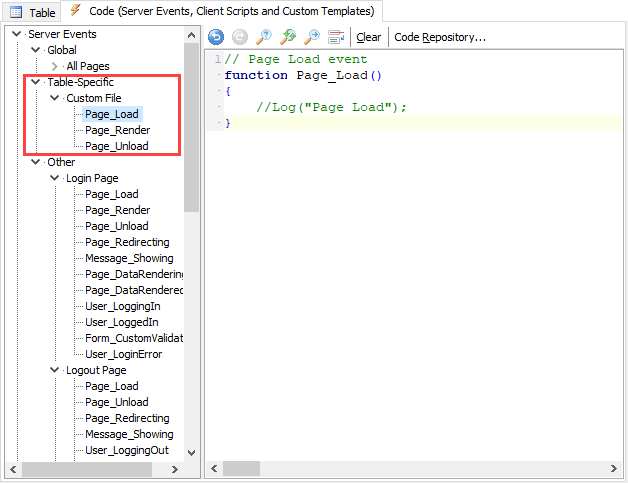
Task: Open the Code Repository
Action: coord(440,37)
